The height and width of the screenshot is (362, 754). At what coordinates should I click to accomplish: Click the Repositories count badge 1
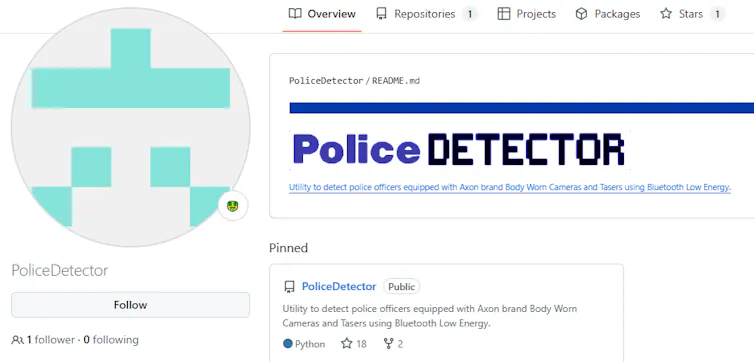[x=470, y=14]
